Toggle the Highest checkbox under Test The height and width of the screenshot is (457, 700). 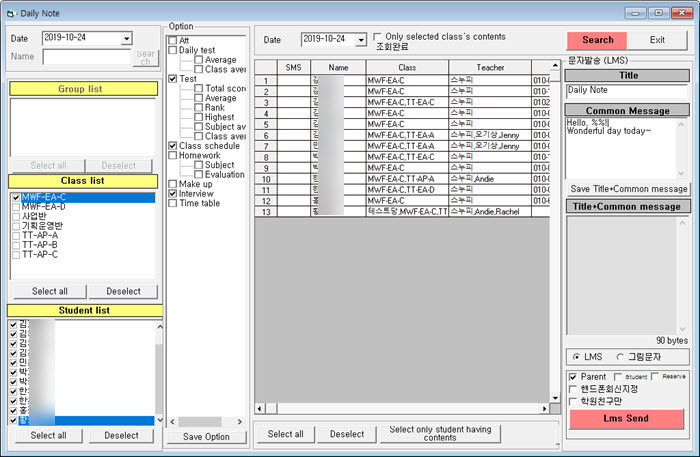199,117
